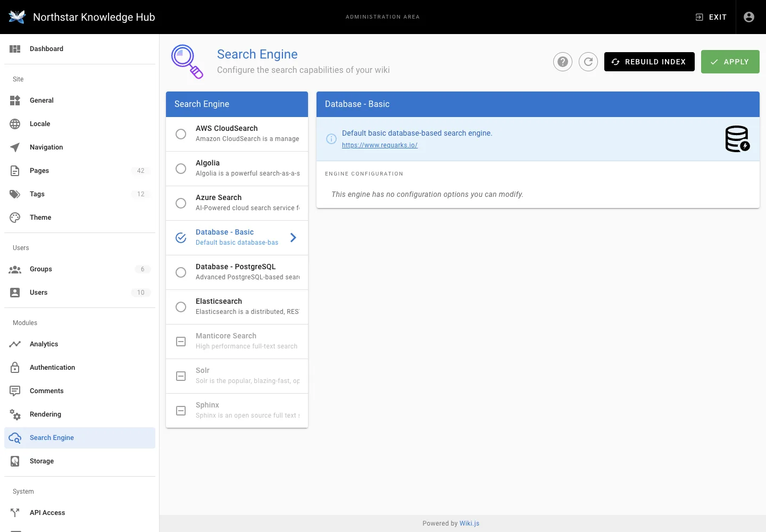Open the Navigation menu item

click(x=80, y=147)
